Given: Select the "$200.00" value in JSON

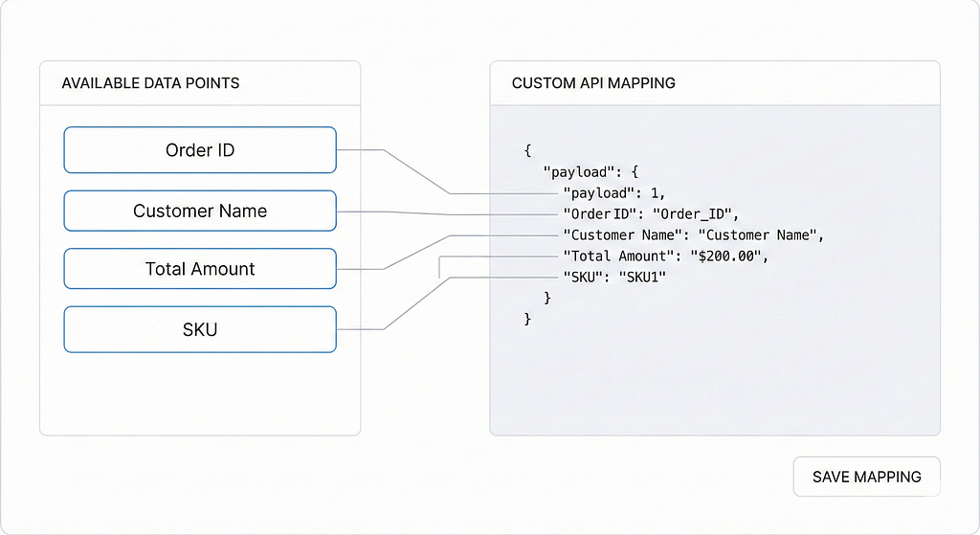Looking at the screenshot, I should [728, 256].
